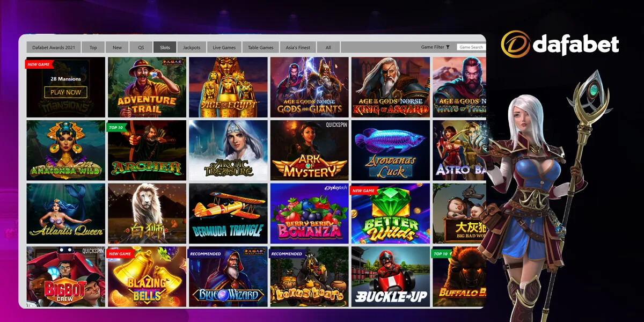This screenshot has height=322, width=644.
Task: Click the TOP 10 badge on Archer
Action: pyautogui.click(x=117, y=128)
